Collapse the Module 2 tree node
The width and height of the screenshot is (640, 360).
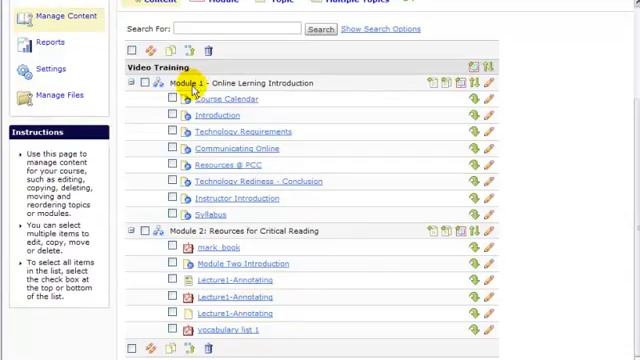(x=131, y=231)
